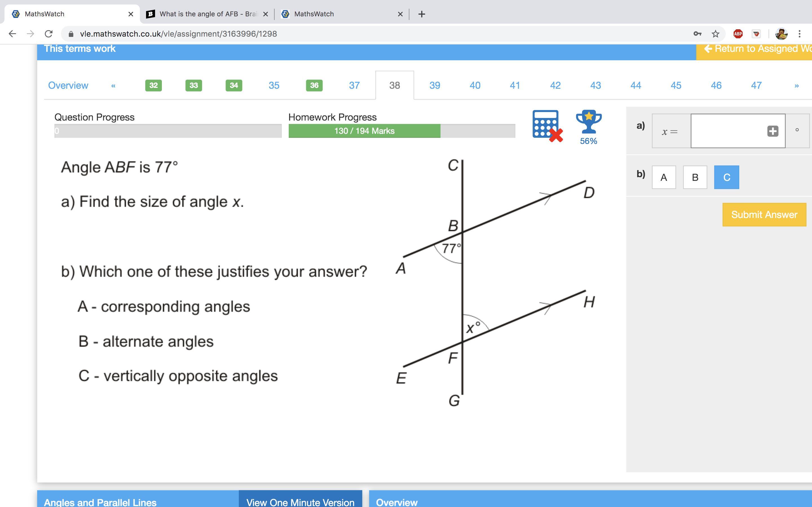Show next question numbers with »

(796, 86)
